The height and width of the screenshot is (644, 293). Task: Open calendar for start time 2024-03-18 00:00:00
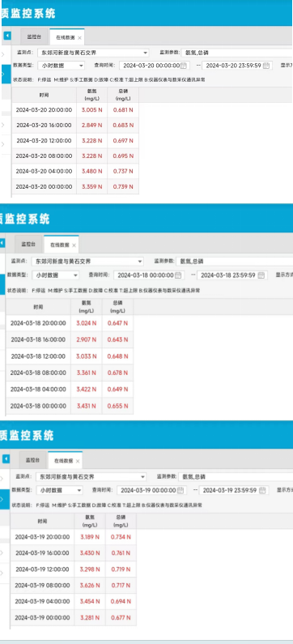coord(178,275)
